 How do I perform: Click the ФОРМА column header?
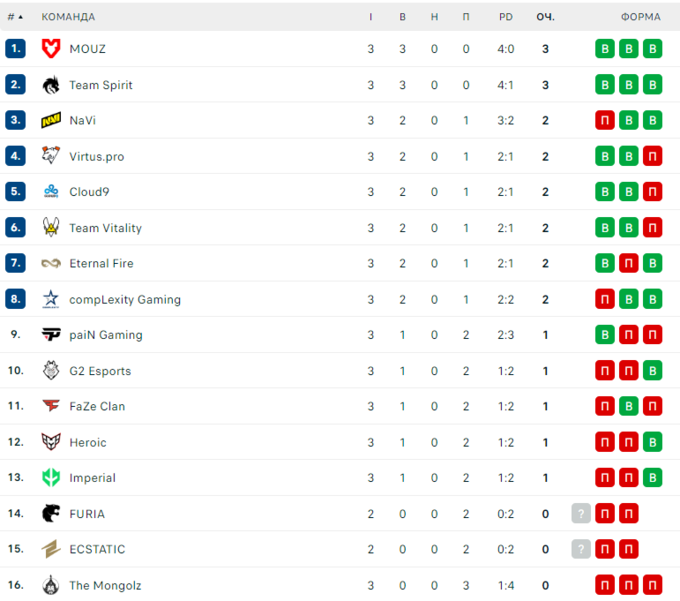(x=640, y=17)
